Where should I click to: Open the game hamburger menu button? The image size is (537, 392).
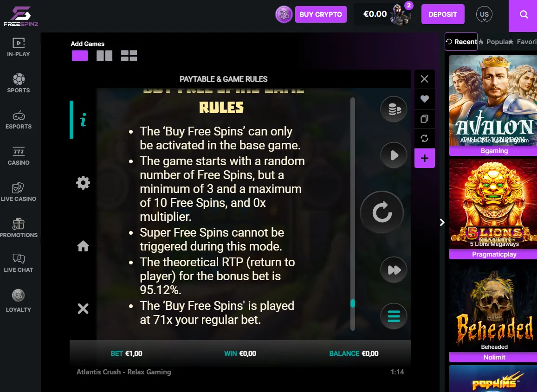[394, 316]
